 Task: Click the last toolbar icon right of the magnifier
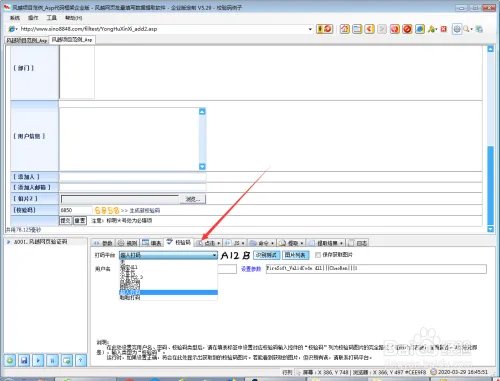click(479, 29)
